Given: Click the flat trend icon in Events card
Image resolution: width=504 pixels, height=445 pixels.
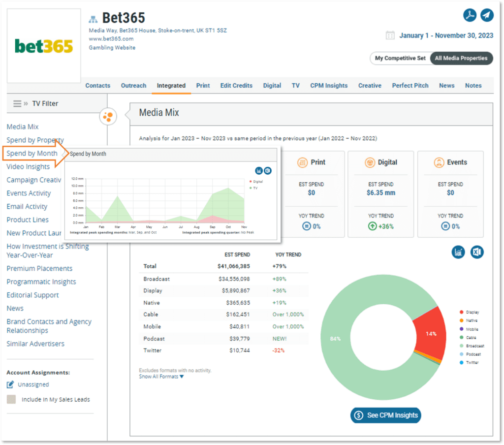Looking at the screenshot, I should click(445, 226).
